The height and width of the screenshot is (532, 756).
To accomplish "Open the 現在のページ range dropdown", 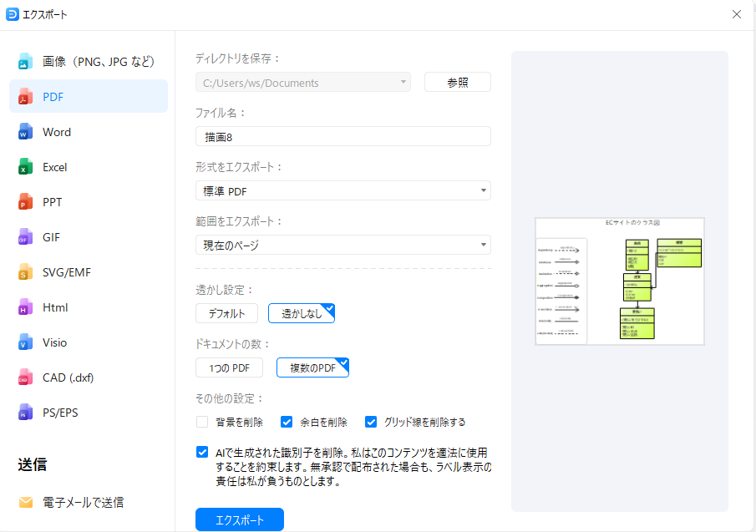I will point(342,245).
